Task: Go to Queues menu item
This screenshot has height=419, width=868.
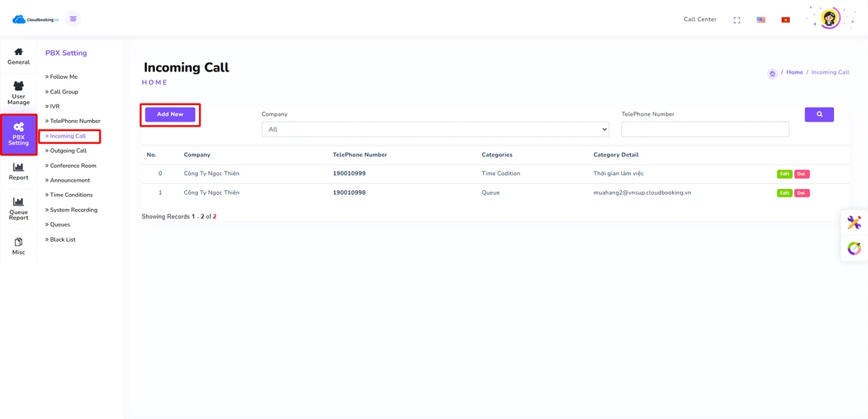Action: tap(60, 224)
